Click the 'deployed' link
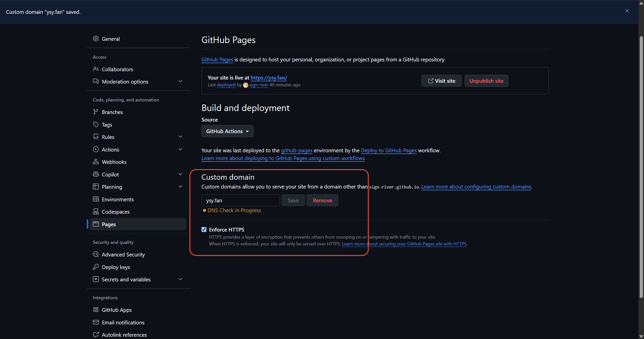Viewport: 644px width, 339px height. (x=226, y=85)
